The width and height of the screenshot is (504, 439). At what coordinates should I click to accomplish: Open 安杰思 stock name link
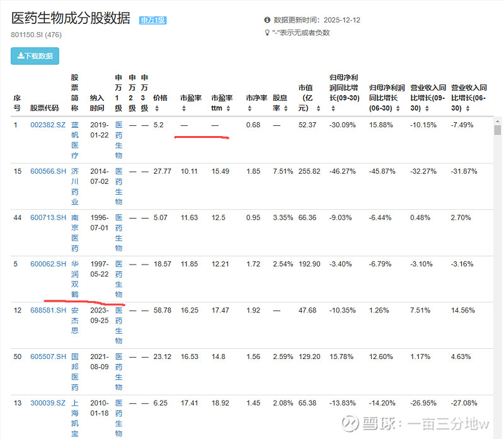pyautogui.click(x=75, y=321)
